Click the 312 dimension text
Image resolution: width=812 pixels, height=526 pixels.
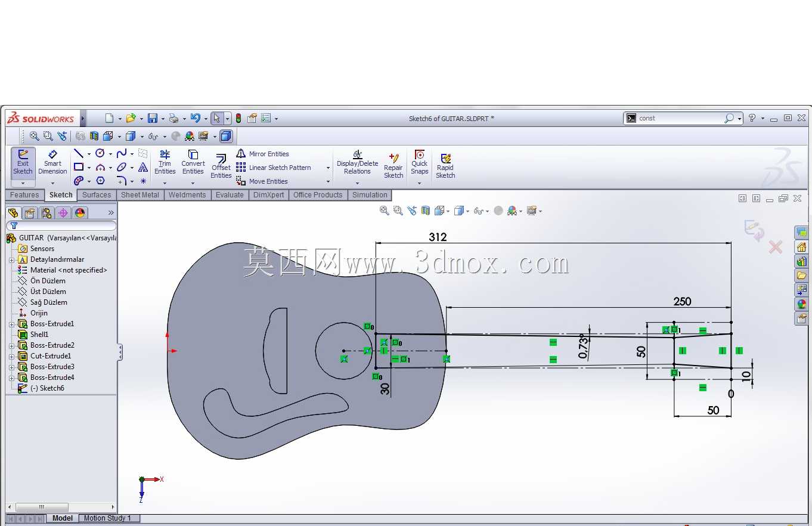pyautogui.click(x=438, y=237)
